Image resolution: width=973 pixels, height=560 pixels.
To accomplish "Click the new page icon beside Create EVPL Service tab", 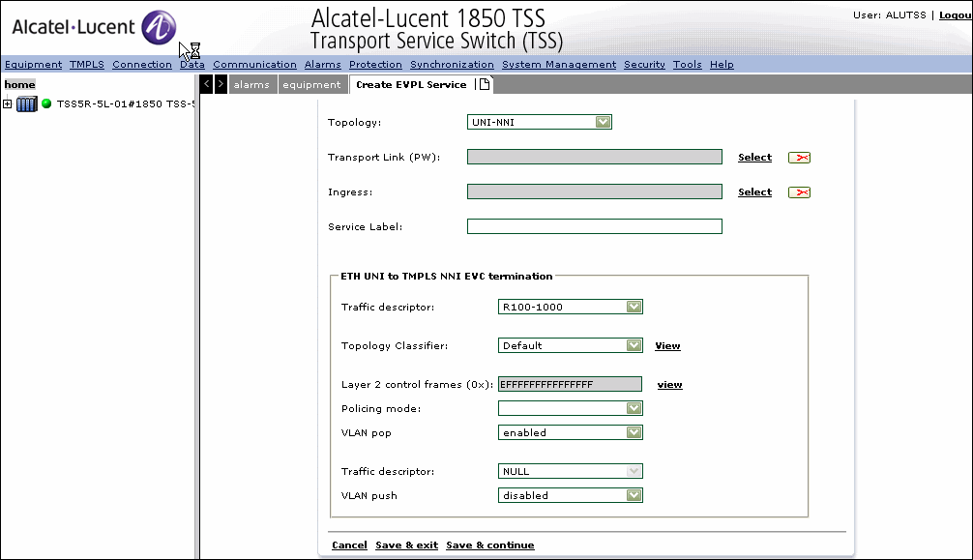I will coord(485,84).
